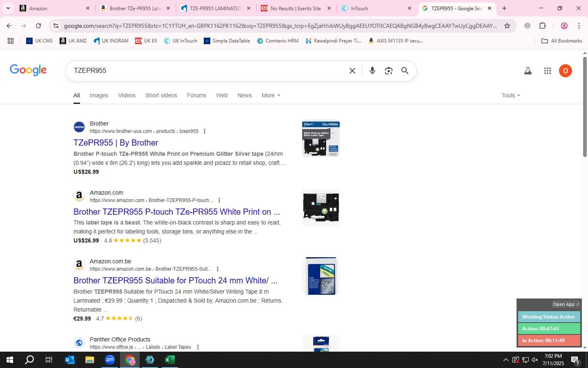
Task: Switch to the InTouch browser tab
Action: pyautogui.click(x=377, y=8)
